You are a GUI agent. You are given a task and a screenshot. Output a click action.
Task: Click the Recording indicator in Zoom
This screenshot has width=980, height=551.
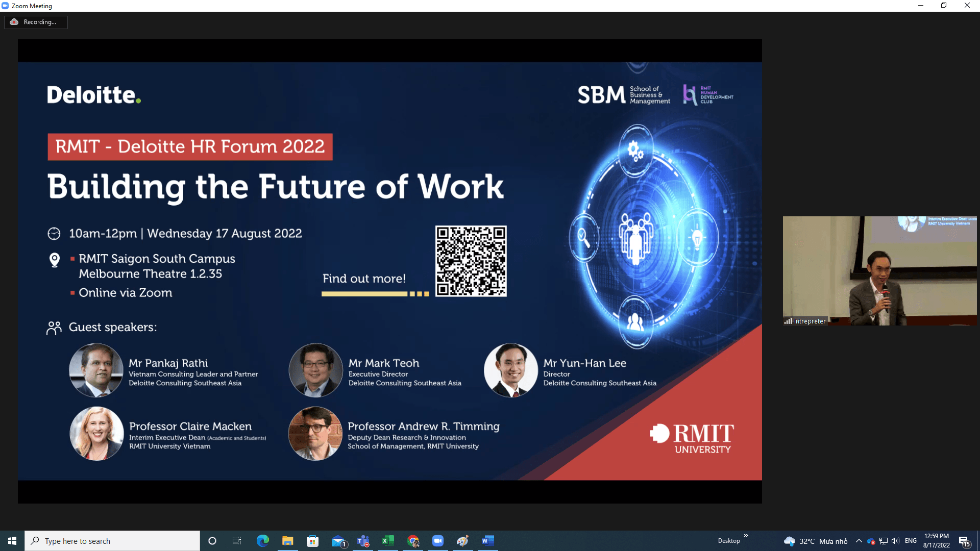tap(36, 22)
